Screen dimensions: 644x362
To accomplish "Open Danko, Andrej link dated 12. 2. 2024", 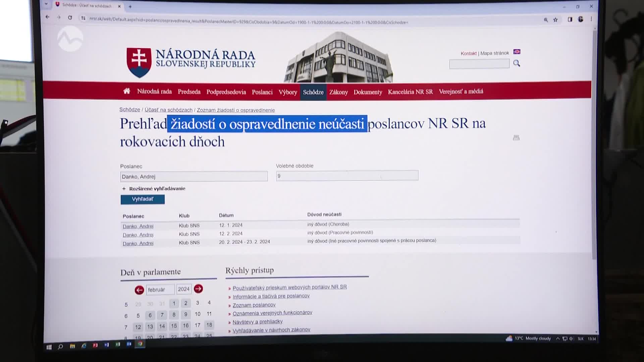I will [x=138, y=235].
